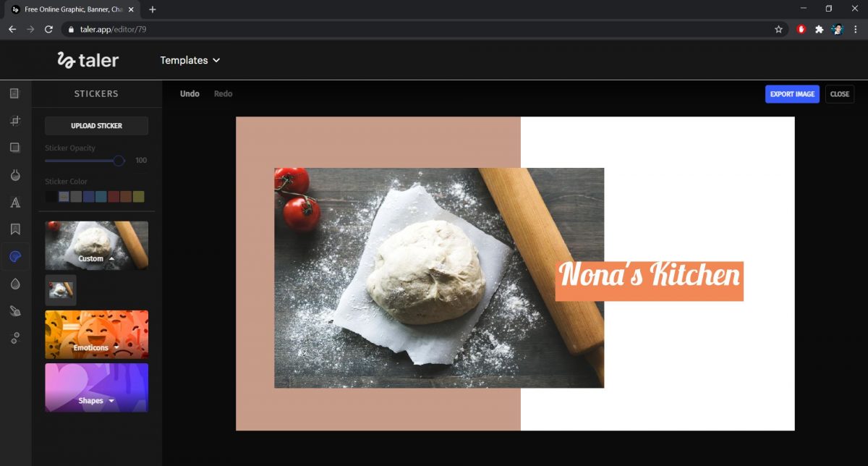
Task: Open the bookmark ribbon panel icon
Action: click(15, 229)
